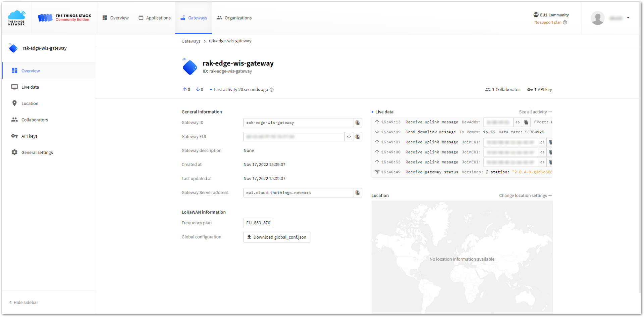This screenshot has width=644, height=317.
Task: Switch to the Applications tab
Action: (x=155, y=18)
